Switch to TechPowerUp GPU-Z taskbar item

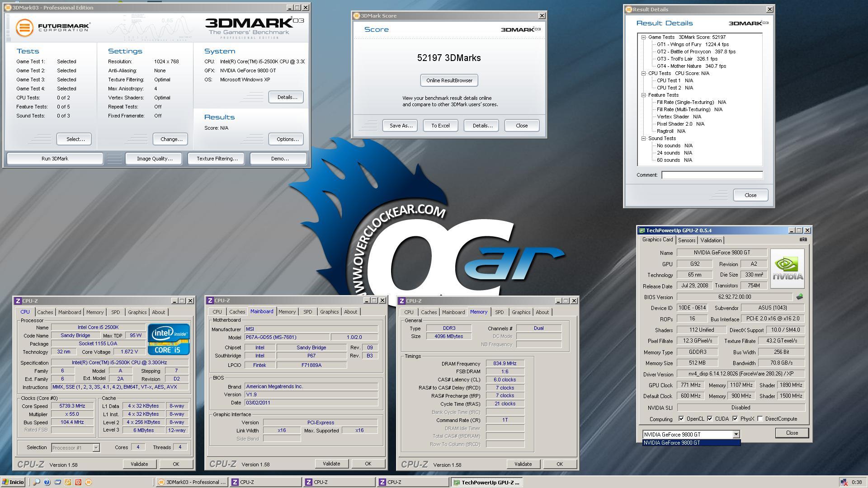[x=486, y=482]
